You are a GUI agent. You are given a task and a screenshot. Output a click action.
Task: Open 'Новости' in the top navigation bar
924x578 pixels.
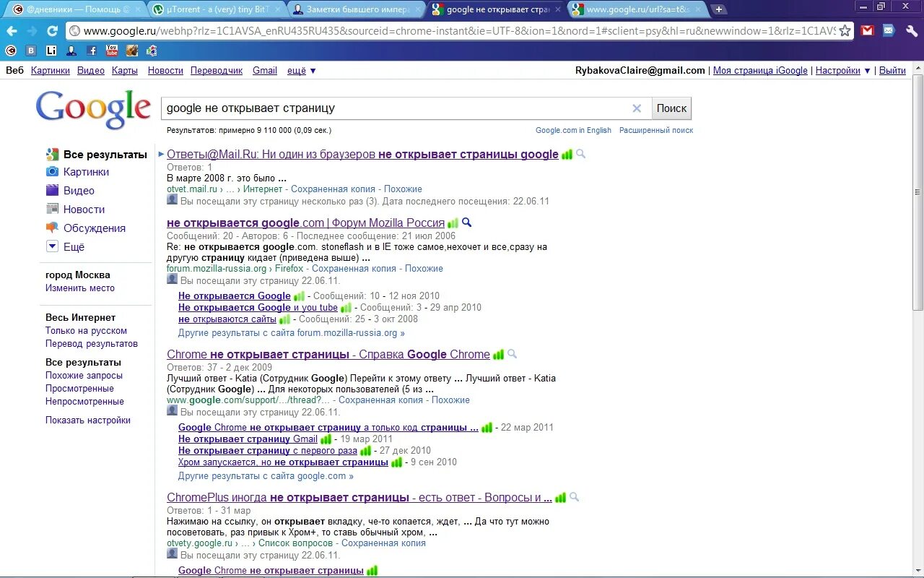pos(165,70)
